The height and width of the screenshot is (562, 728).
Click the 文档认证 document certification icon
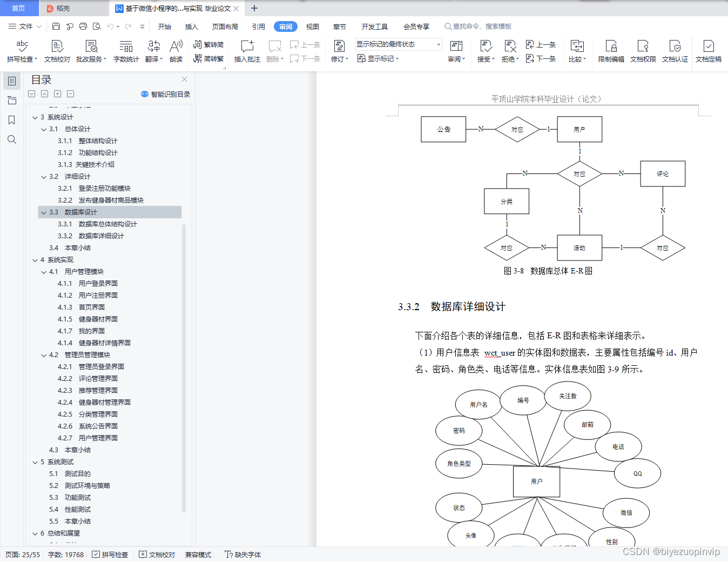(675, 46)
